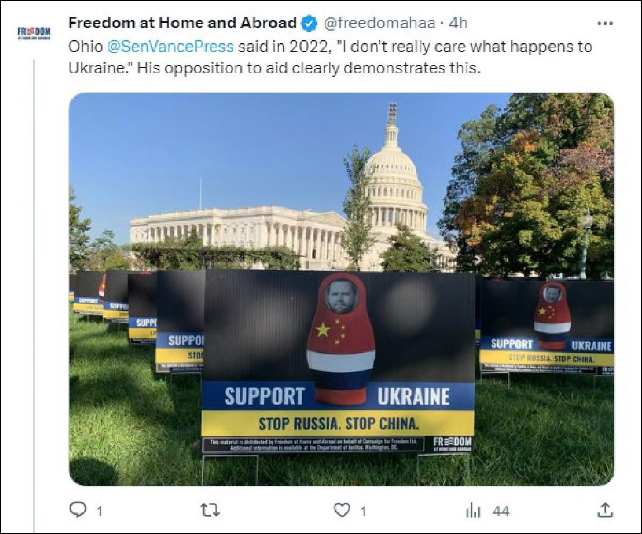Open the reply speech bubble icon
This screenshot has height=534, width=642.
78,510
